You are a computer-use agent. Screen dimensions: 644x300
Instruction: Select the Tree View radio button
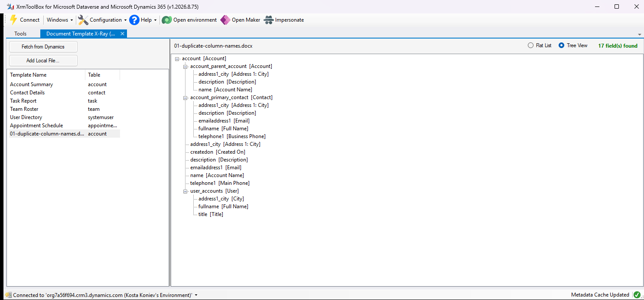click(561, 45)
